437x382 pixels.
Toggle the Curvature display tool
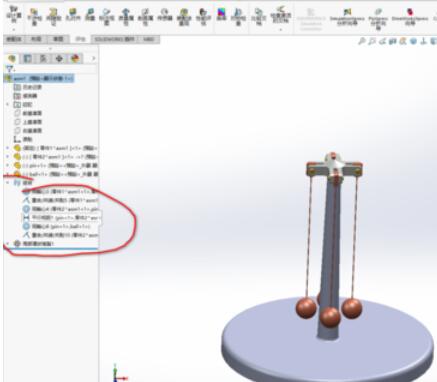(x=222, y=15)
